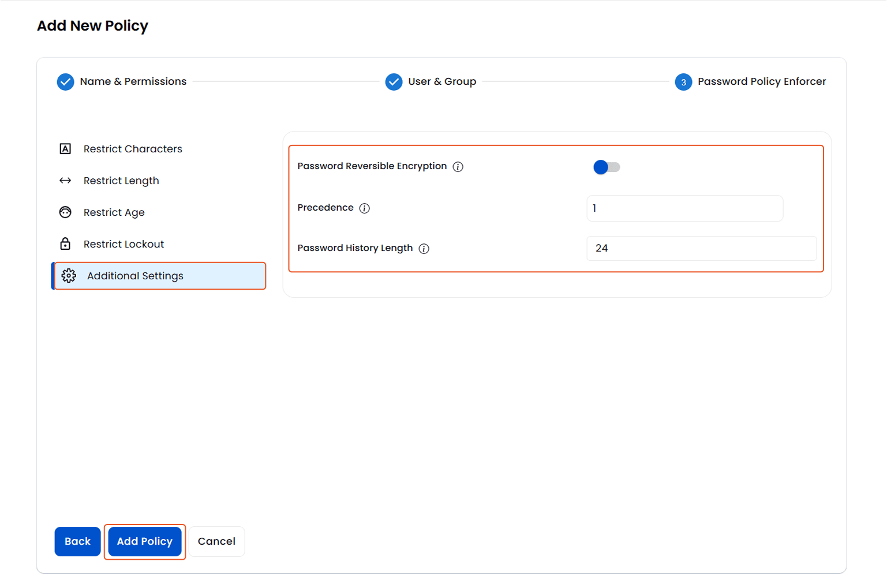Click the Restrict Characters letter icon
Image resolution: width=887 pixels, height=588 pixels.
coord(65,148)
